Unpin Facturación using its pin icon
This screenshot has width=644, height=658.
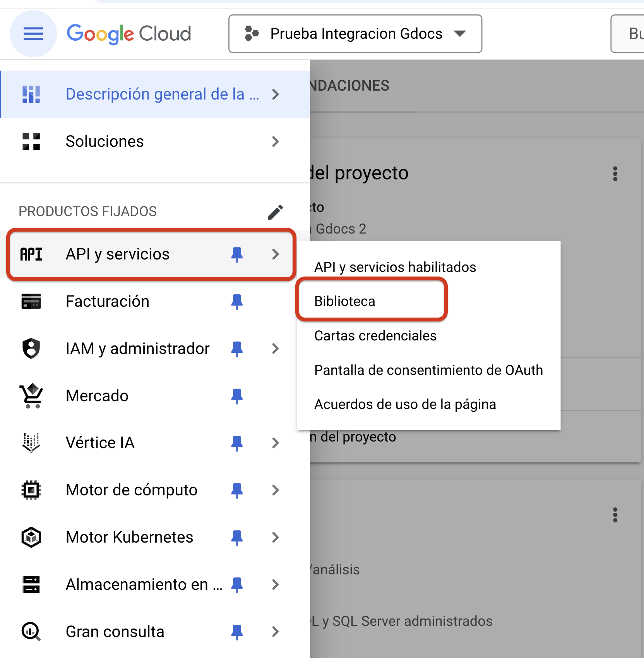coord(237,302)
